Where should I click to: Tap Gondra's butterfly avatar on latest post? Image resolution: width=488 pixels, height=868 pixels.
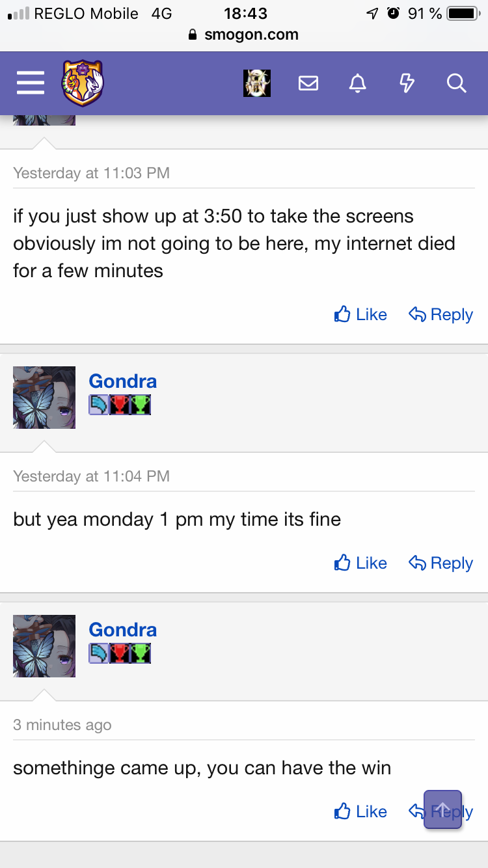pos(44,646)
